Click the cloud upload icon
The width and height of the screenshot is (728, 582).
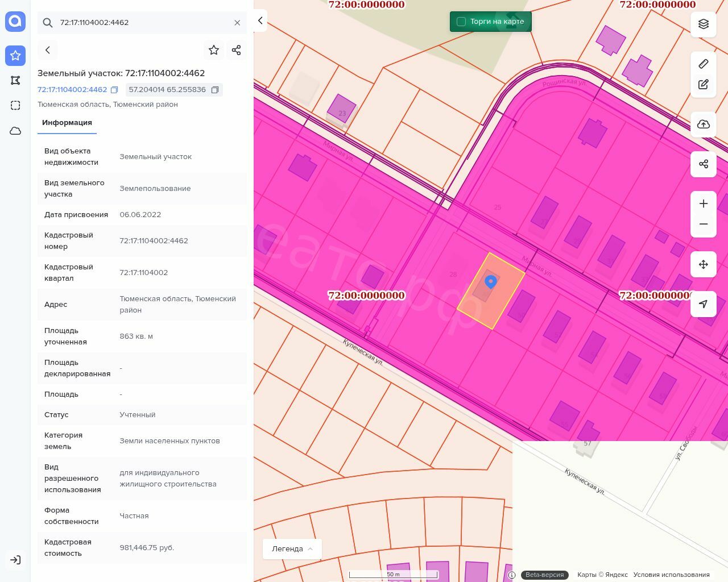[x=703, y=124]
